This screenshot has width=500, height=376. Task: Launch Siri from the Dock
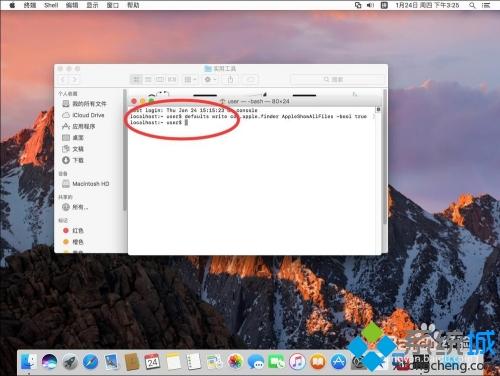coord(49,362)
